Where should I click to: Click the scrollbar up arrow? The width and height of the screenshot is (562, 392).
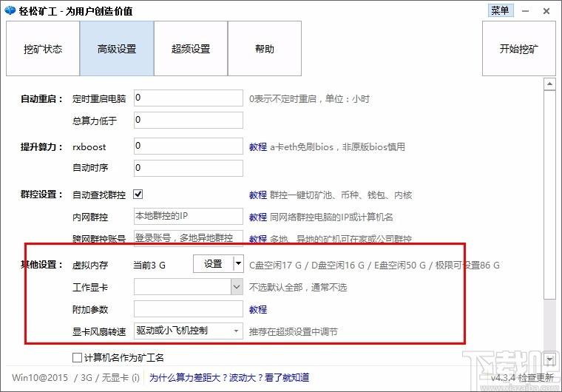pyautogui.click(x=549, y=84)
